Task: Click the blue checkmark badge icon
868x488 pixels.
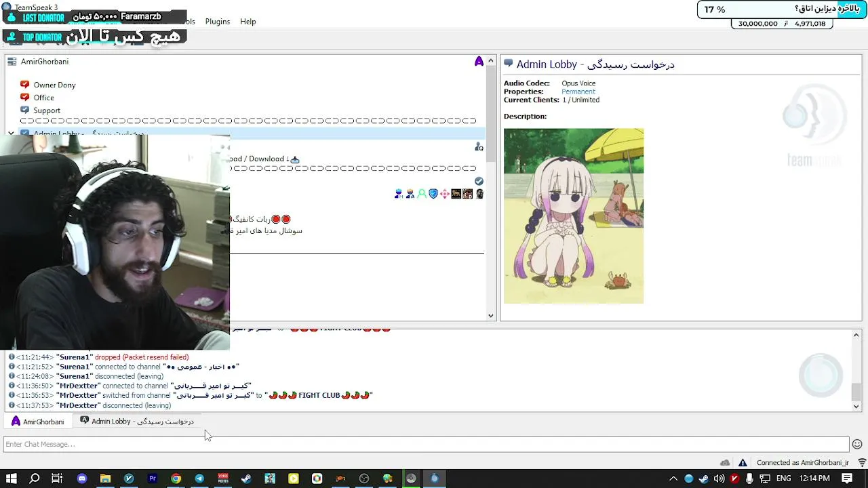Action: tap(479, 181)
